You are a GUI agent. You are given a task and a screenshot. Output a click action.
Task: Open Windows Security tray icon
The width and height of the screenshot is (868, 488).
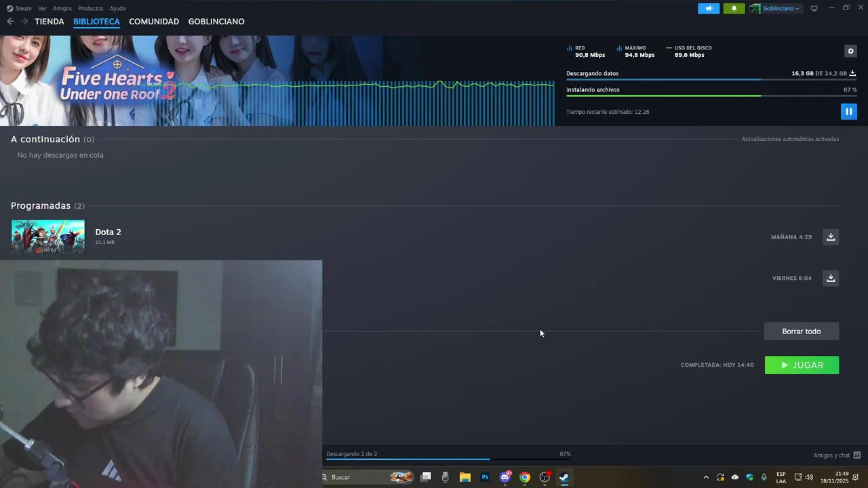tap(749, 477)
